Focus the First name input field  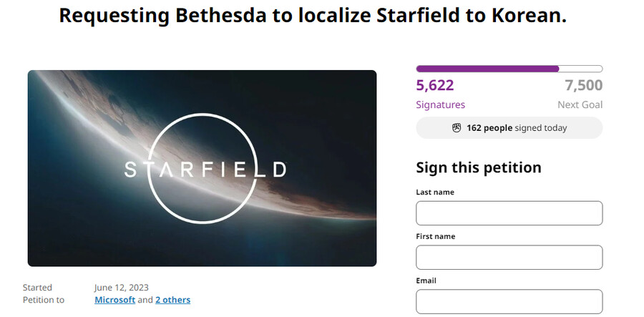(509, 258)
